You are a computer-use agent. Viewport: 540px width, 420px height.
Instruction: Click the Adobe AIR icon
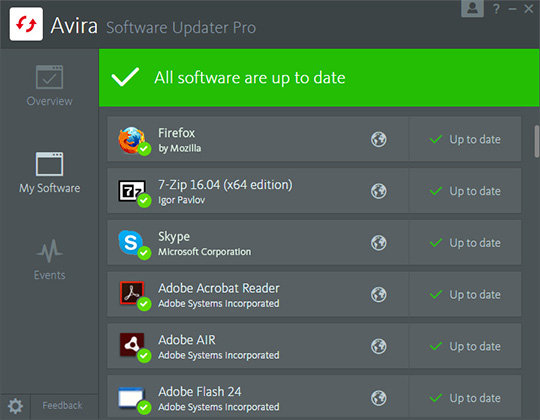134,348
